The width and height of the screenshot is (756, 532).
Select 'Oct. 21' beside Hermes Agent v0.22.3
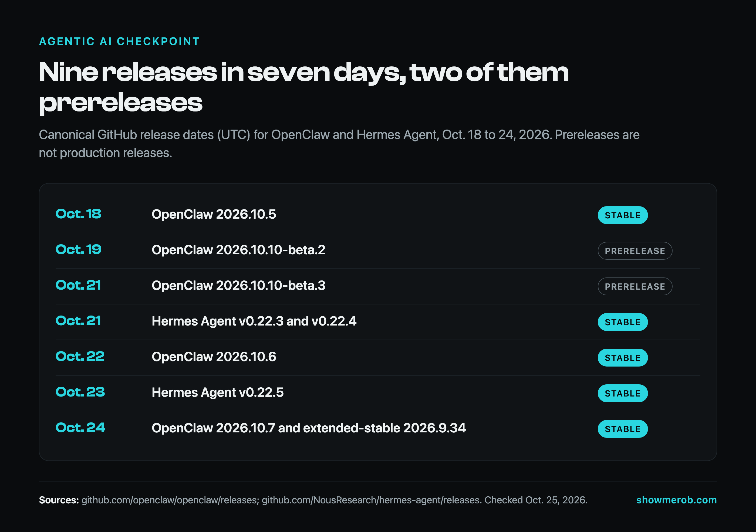tap(78, 321)
